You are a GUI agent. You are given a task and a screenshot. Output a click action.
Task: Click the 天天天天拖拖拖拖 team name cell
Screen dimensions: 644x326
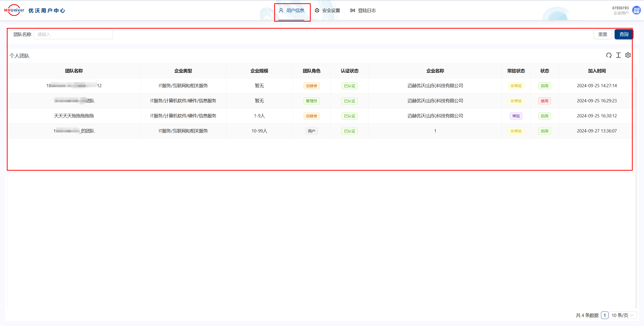tap(74, 116)
